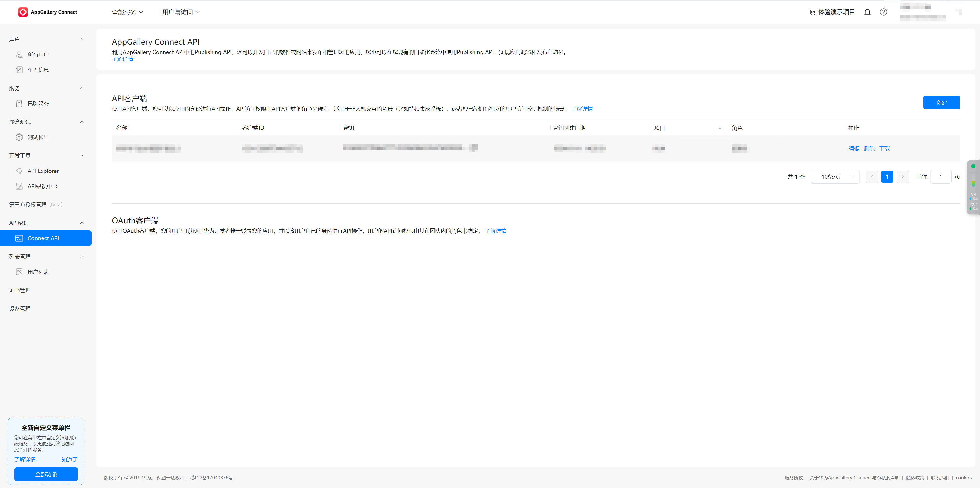This screenshot has width=980, height=488.
Task: Click the notification bell icon
Action: [x=867, y=12]
